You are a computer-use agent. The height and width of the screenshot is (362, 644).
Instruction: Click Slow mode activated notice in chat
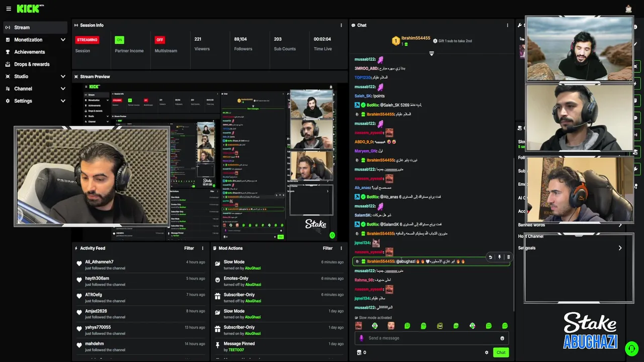coord(373,318)
